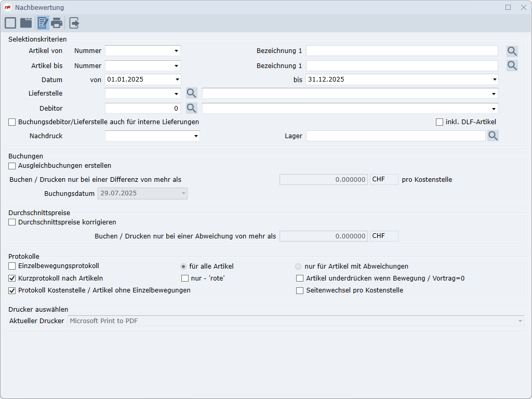Expand Artikel von Nummer dropdown

pyautogui.click(x=177, y=51)
